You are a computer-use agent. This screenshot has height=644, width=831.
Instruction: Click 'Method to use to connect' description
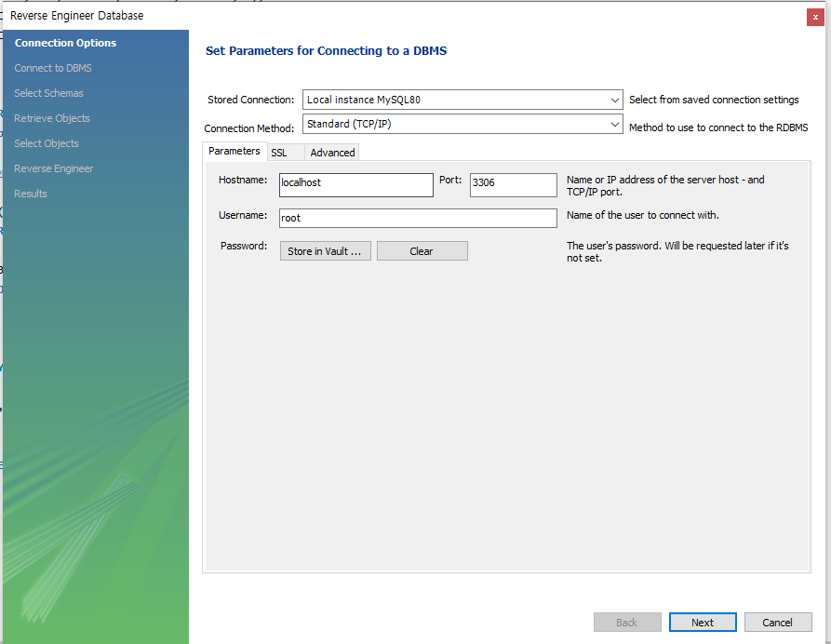pyautogui.click(x=718, y=127)
